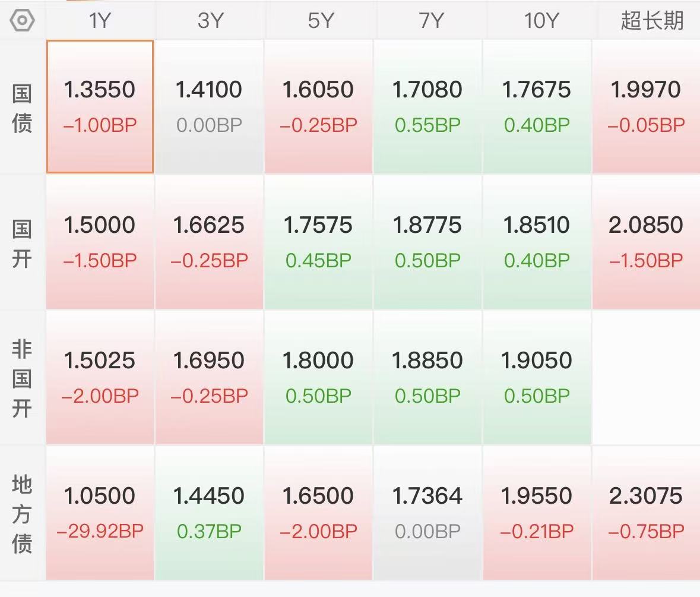
Task: Open the 国开 row label
Action: [x=22, y=244]
